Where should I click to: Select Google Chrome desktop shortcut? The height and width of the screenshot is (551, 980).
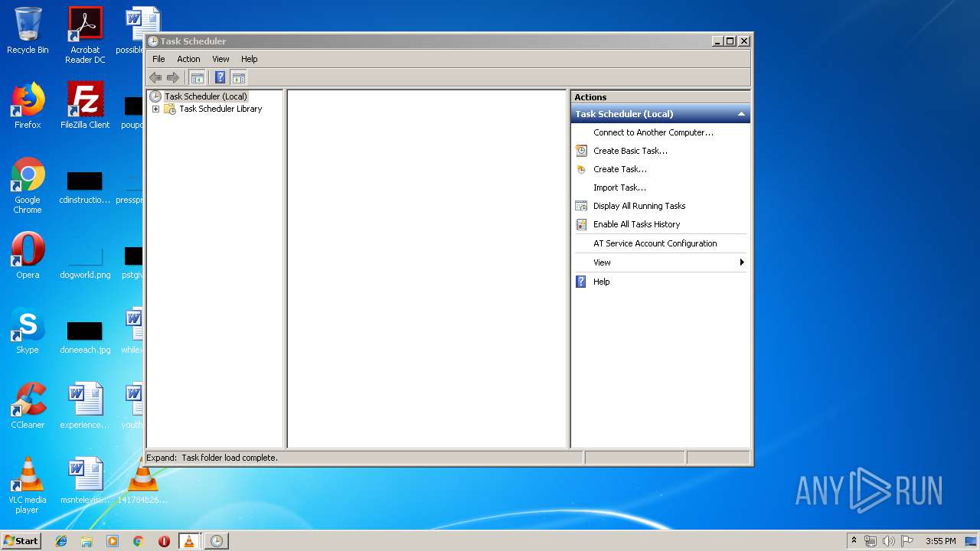(x=28, y=186)
